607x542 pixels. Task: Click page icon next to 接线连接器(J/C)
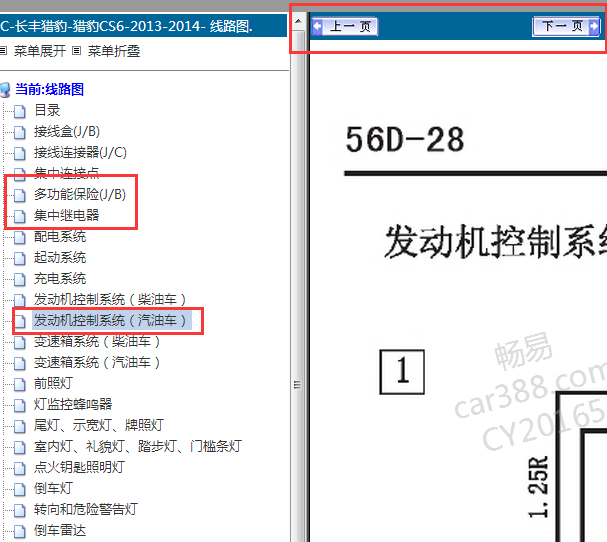click(20, 153)
